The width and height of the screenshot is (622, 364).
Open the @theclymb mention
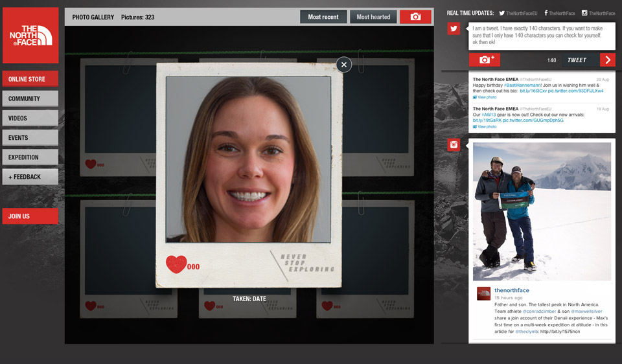coord(527,332)
